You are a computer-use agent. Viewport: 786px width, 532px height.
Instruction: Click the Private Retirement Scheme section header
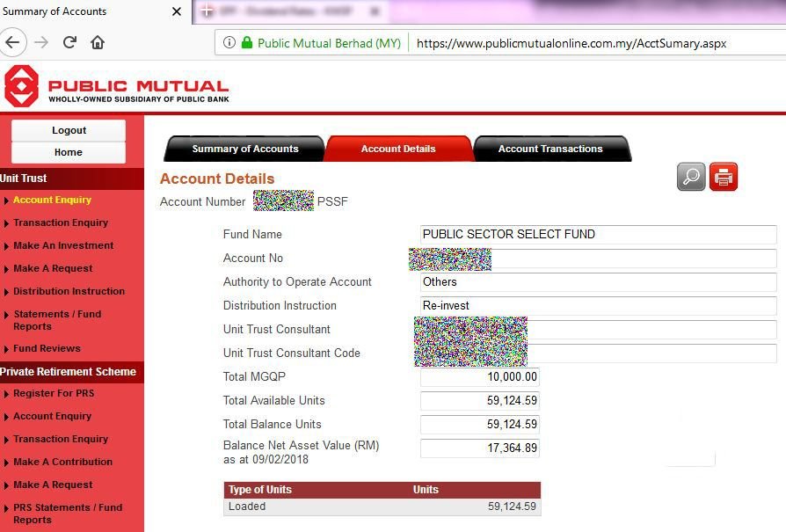click(72, 372)
